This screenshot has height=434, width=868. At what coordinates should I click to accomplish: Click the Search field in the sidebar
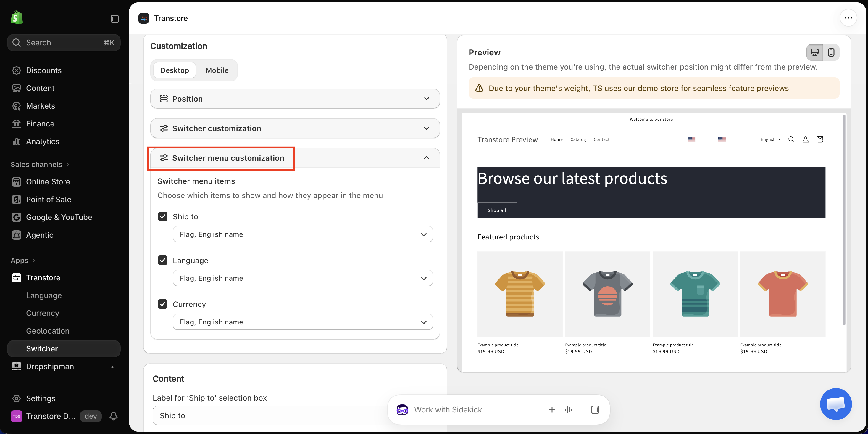[64, 43]
